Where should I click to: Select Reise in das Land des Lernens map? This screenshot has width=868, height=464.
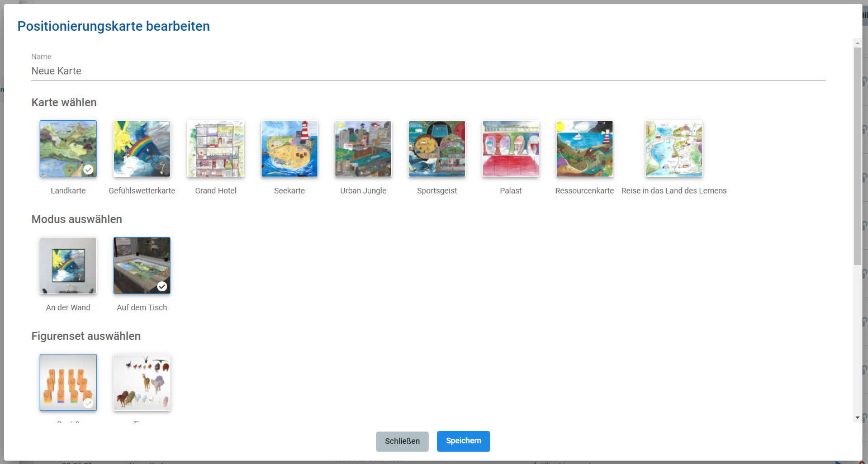coord(674,149)
